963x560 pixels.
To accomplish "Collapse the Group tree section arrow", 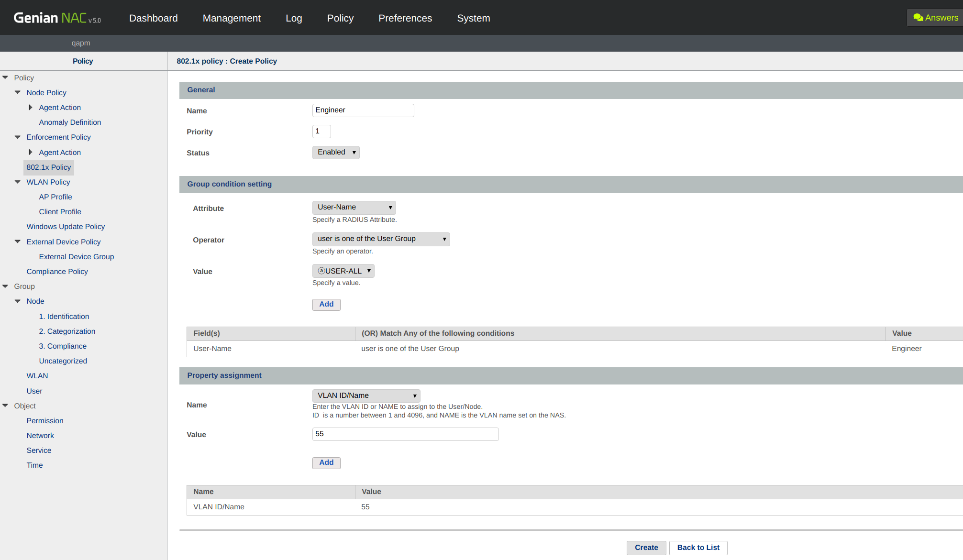I will (5, 286).
